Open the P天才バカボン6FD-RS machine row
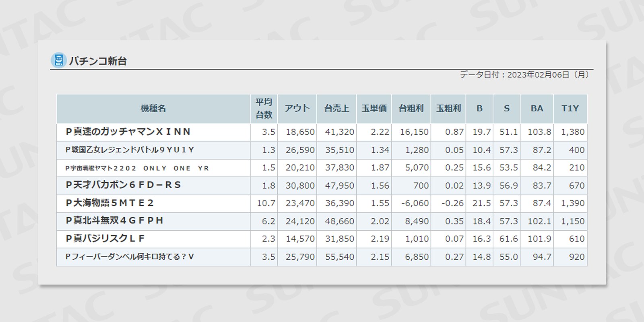Viewport: 644px width, 322px height. (x=322, y=186)
